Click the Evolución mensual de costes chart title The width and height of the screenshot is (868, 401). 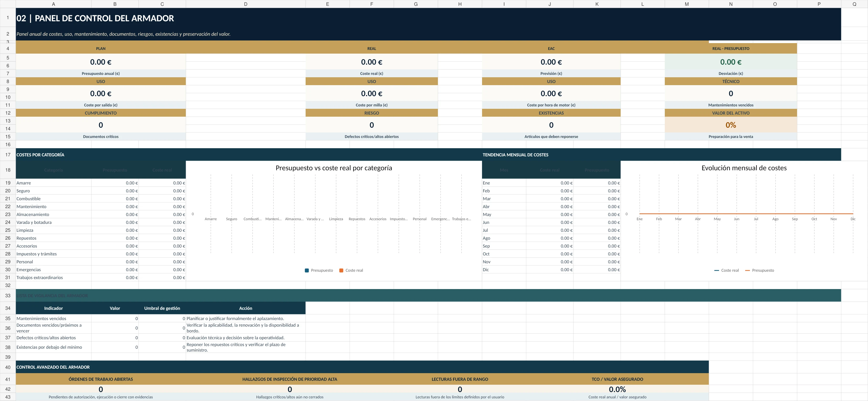(744, 168)
